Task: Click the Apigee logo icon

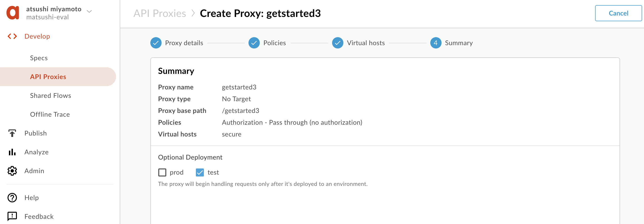Action: pos(13,12)
